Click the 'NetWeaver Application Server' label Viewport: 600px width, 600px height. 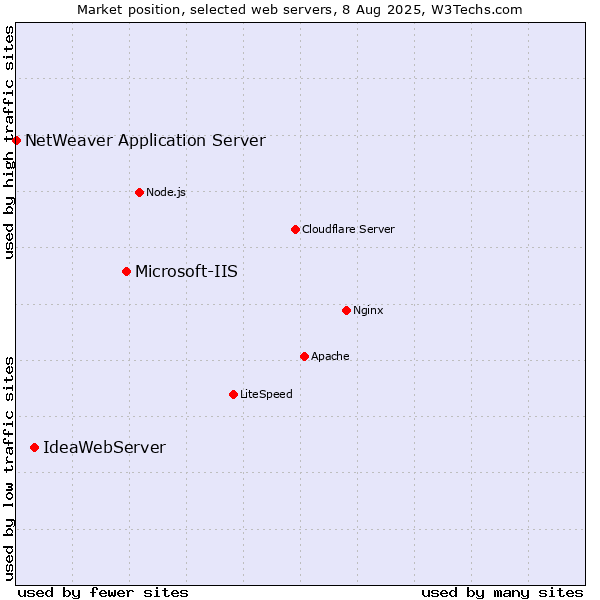click(x=145, y=141)
